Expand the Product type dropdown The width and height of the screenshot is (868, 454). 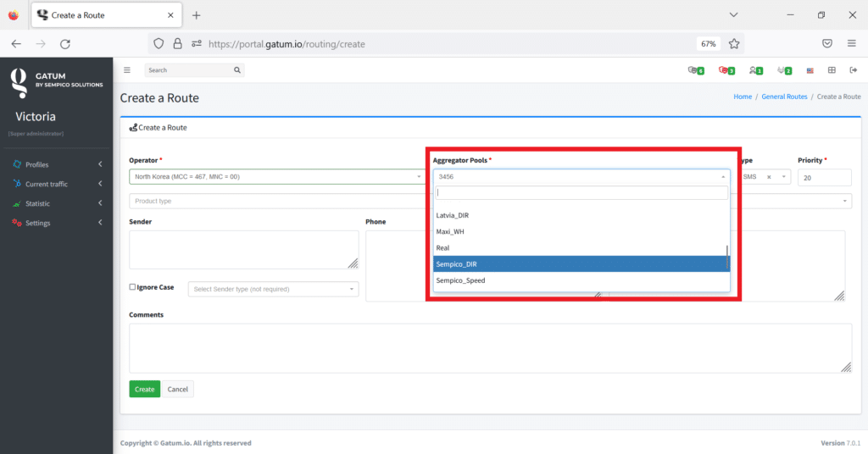(x=280, y=201)
